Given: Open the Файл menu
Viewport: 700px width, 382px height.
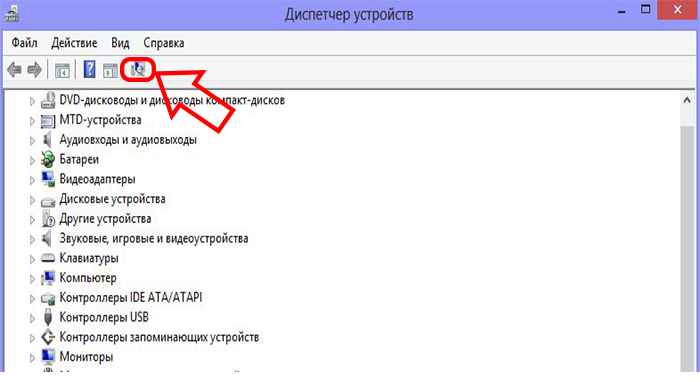Looking at the screenshot, I should coord(25,43).
